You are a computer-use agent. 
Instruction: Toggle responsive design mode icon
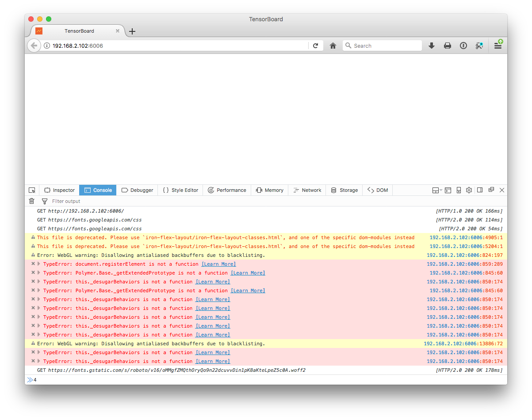pos(459,190)
